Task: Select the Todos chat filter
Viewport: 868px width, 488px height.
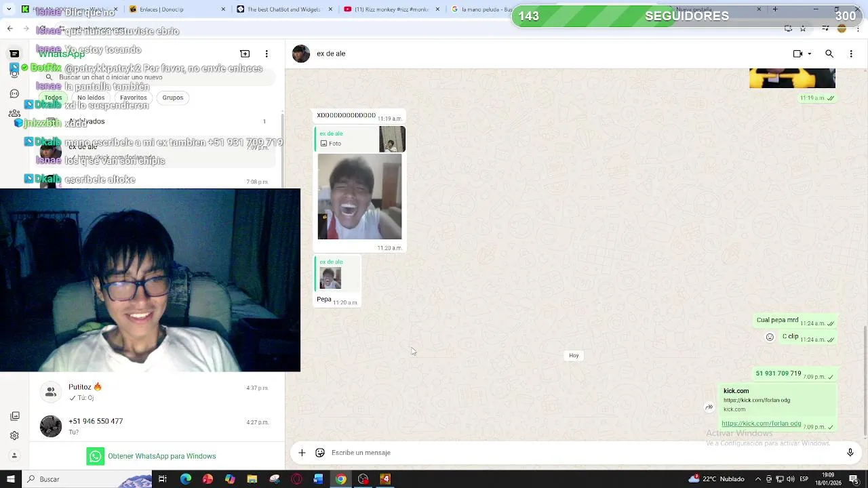Action: pos(53,98)
